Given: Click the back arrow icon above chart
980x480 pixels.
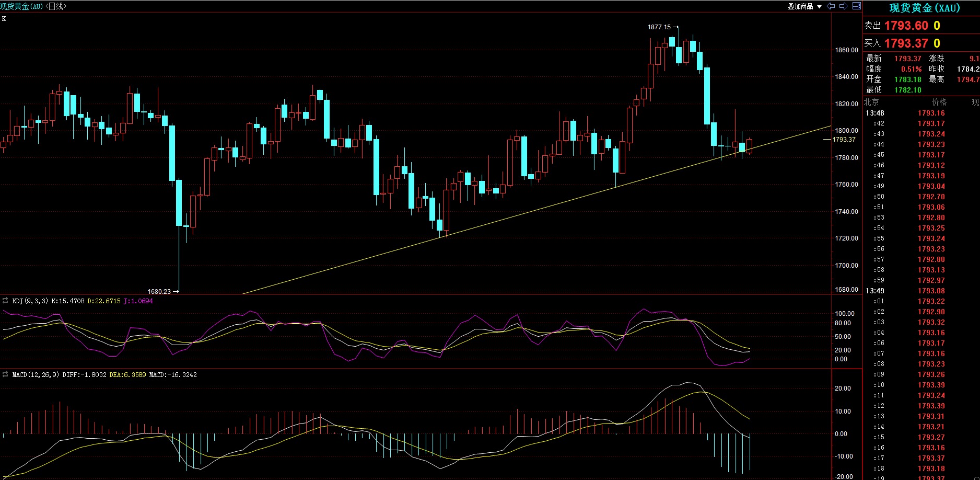Looking at the screenshot, I should click(x=831, y=6).
